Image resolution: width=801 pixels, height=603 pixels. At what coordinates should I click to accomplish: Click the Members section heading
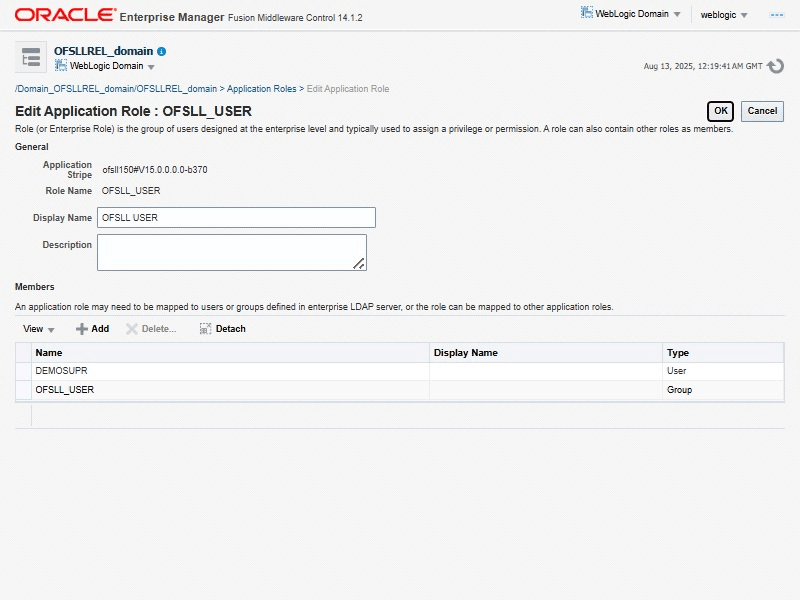[35, 287]
